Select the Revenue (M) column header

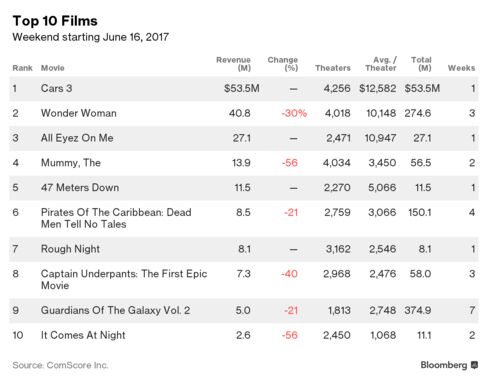tap(233, 64)
